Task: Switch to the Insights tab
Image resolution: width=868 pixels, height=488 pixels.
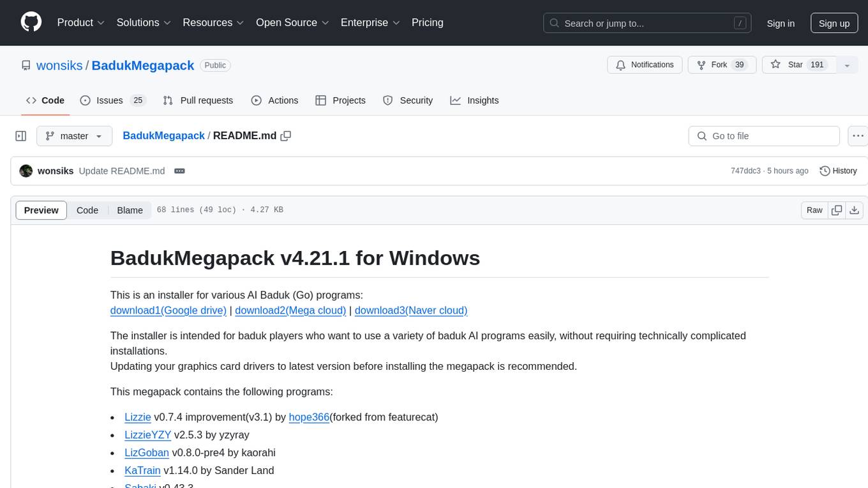Action: (474, 100)
